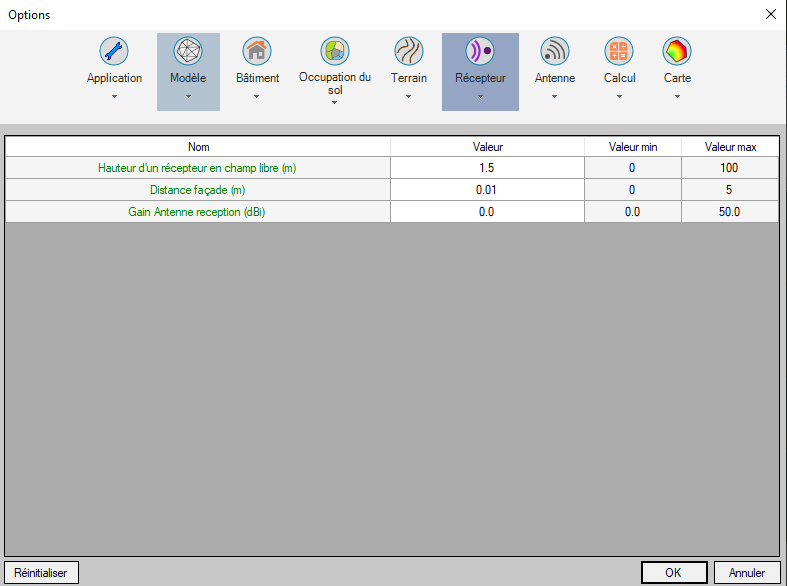The height and width of the screenshot is (586, 787).
Task: Expand the Application dropdown arrow
Action: [114, 96]
